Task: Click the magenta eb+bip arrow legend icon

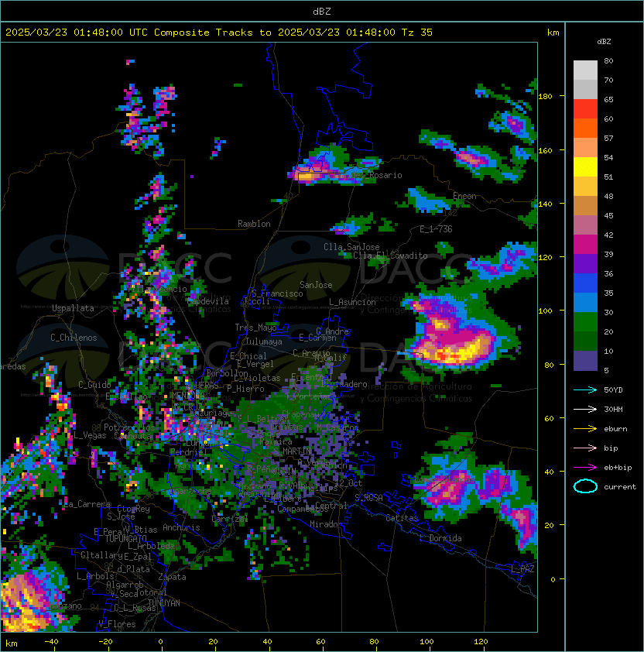Action: pos(585,468)
